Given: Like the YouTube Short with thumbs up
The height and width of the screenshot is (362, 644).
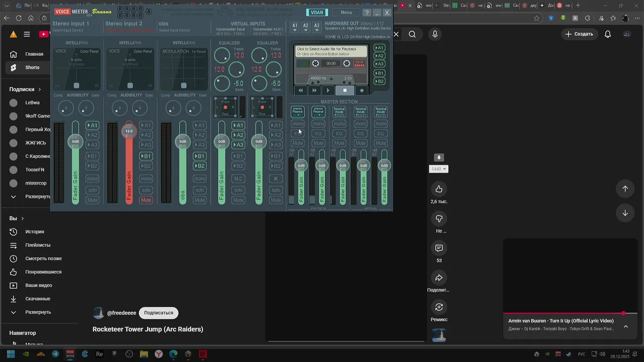Looking at the screenshot, I should coord(439,189).
